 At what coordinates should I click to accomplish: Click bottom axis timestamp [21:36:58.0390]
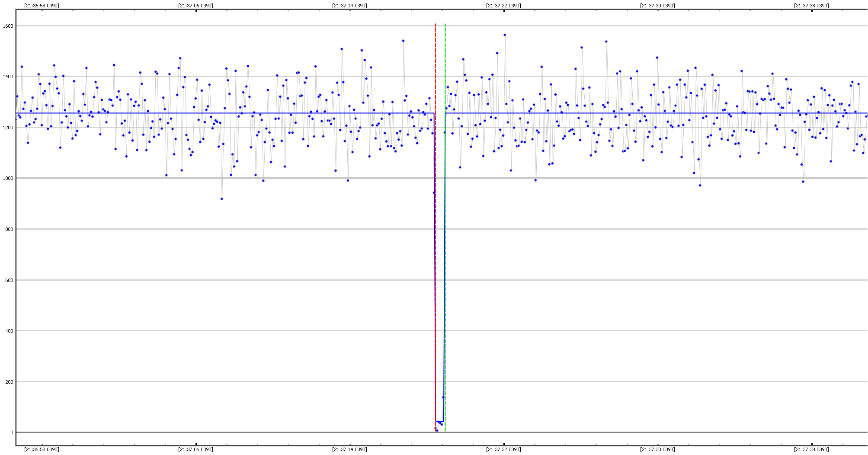pyautogui.click(x=42, y=449)
